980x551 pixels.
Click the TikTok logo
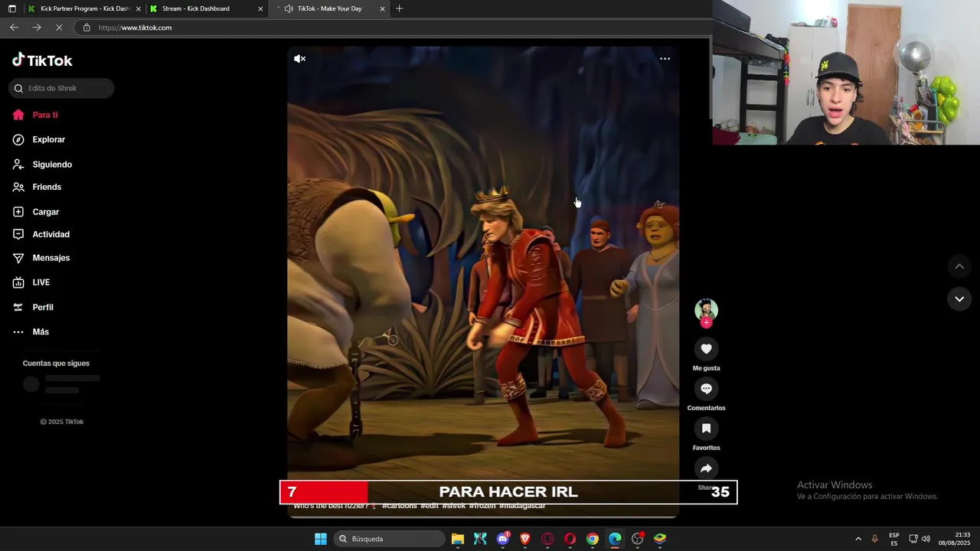[x=42, y=60]
